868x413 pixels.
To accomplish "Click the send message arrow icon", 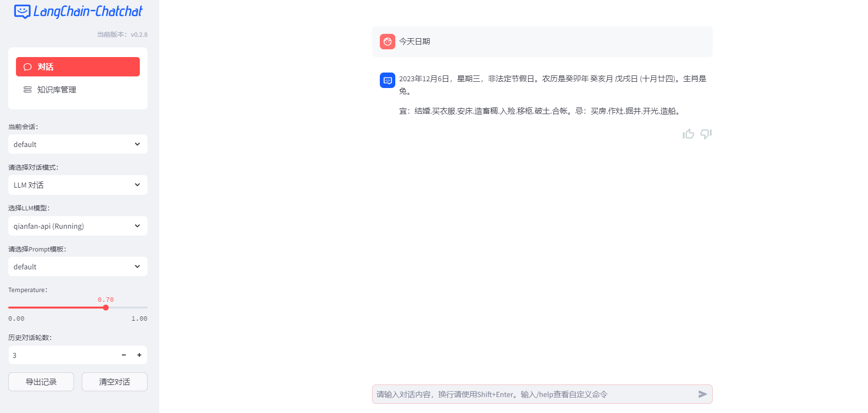I will (x=703, y=394).
